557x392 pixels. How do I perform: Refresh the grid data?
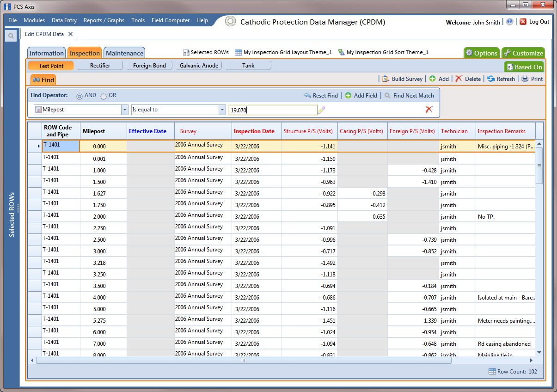coord(491,79)
